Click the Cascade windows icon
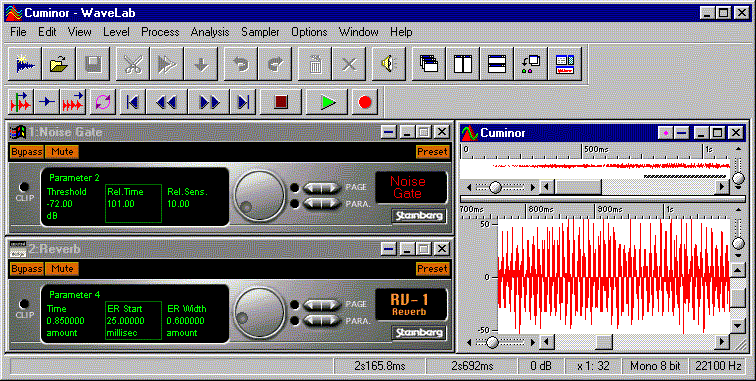The width and height of the screenshot is (756, 381). [429, 64]
